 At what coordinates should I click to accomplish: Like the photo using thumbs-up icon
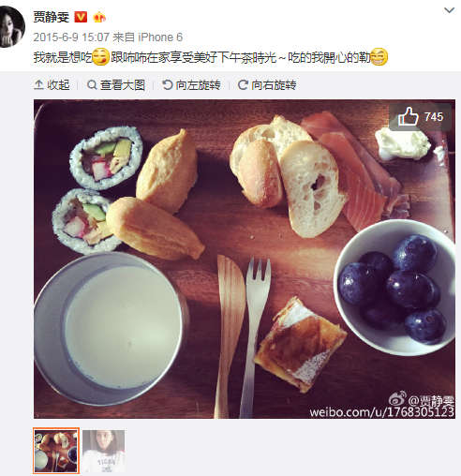point(408,116)
